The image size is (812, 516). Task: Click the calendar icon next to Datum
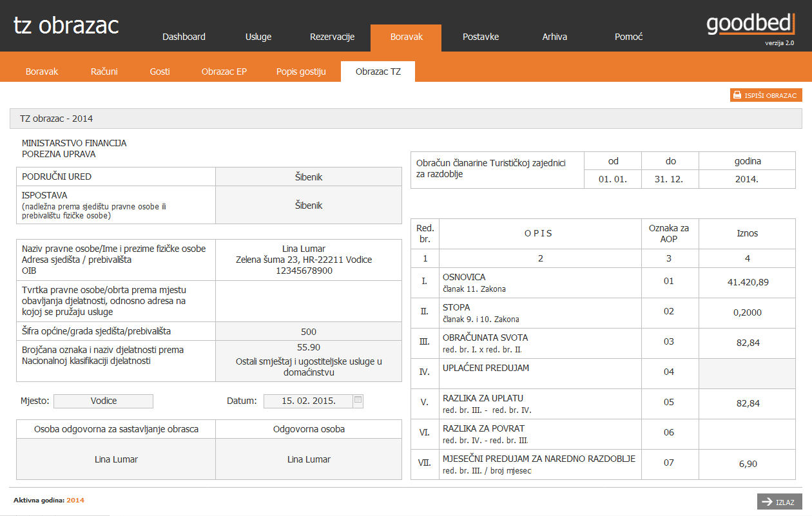(358, 401)
